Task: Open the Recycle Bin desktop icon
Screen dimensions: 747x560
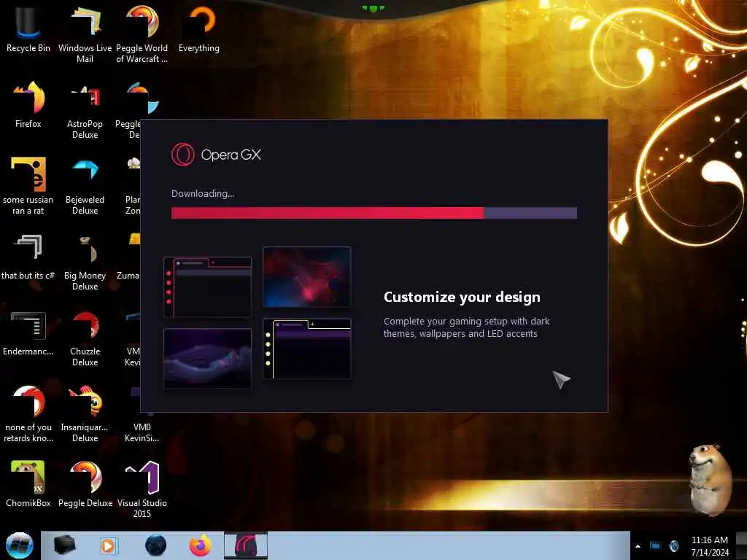Action: point(28,28)
